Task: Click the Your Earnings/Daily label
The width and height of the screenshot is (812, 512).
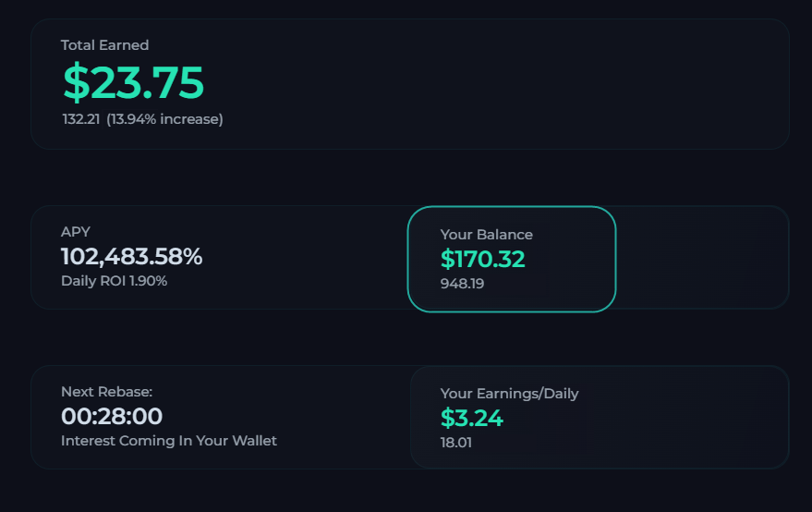Action: pyautogui.click(x=509, y=394)
